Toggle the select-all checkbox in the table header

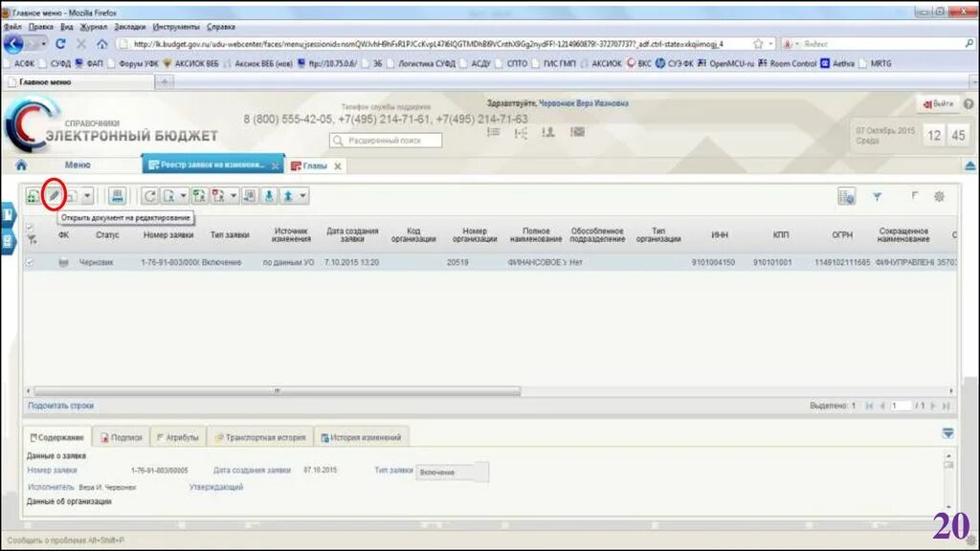[x=30, y=227]
